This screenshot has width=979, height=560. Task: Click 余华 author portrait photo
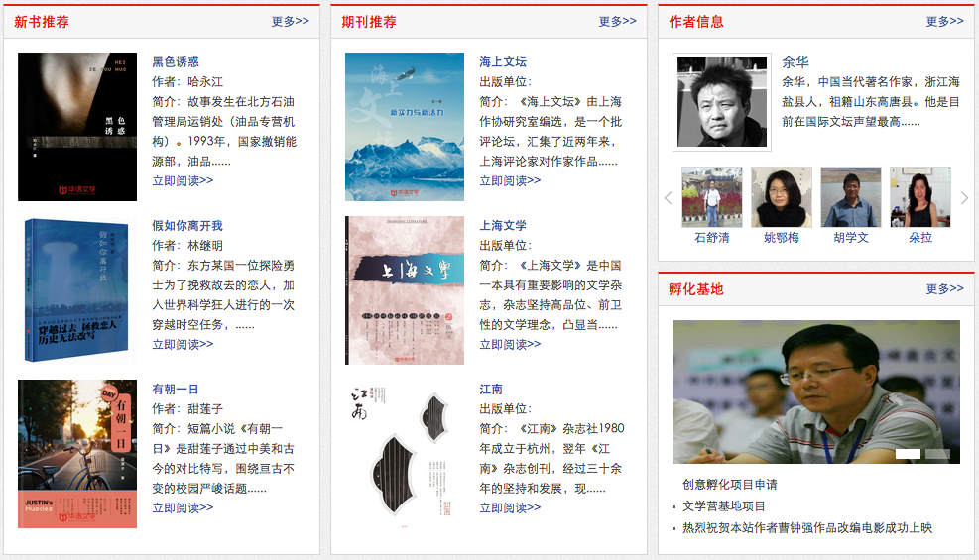coord(722,102)
